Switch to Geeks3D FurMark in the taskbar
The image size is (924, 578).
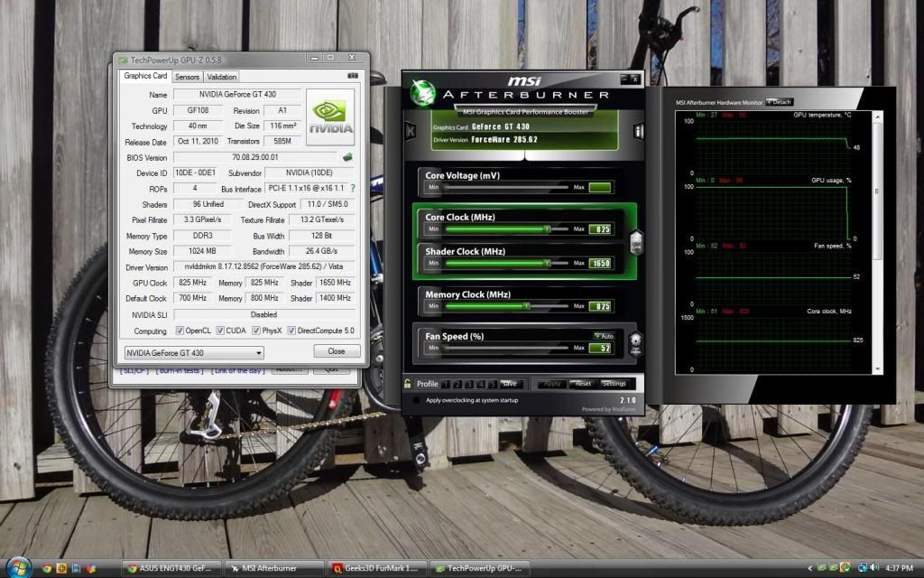click(x=376, y=569)
